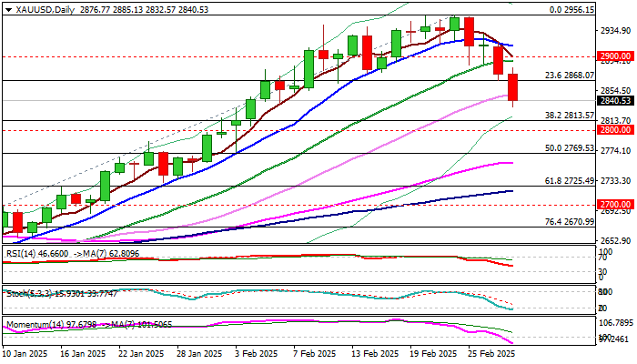Click the last red candlestick on the chart
The height and width of the screenshot is (364, 637).
[513, 87]
